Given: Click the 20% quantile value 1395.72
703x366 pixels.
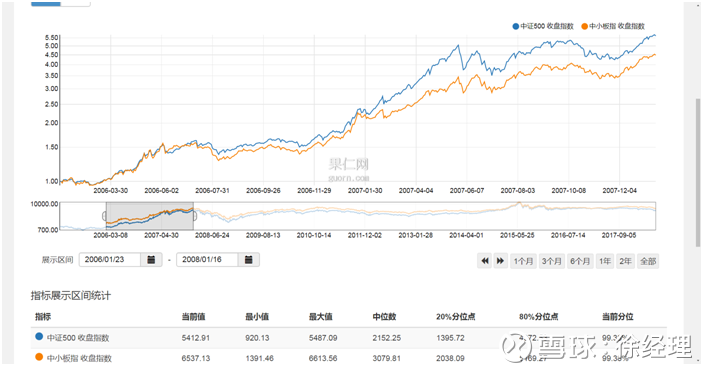Looking at the screenshot, I should tap(451, 338).
